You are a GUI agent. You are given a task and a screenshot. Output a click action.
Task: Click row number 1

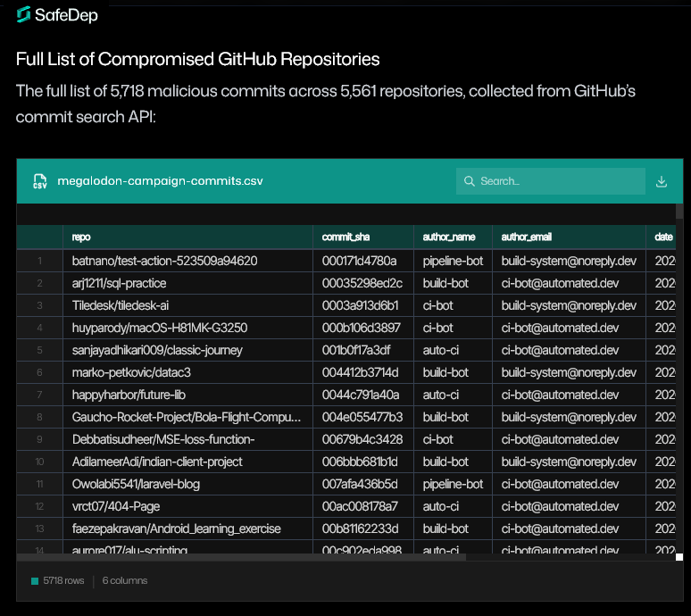point(39,261)
